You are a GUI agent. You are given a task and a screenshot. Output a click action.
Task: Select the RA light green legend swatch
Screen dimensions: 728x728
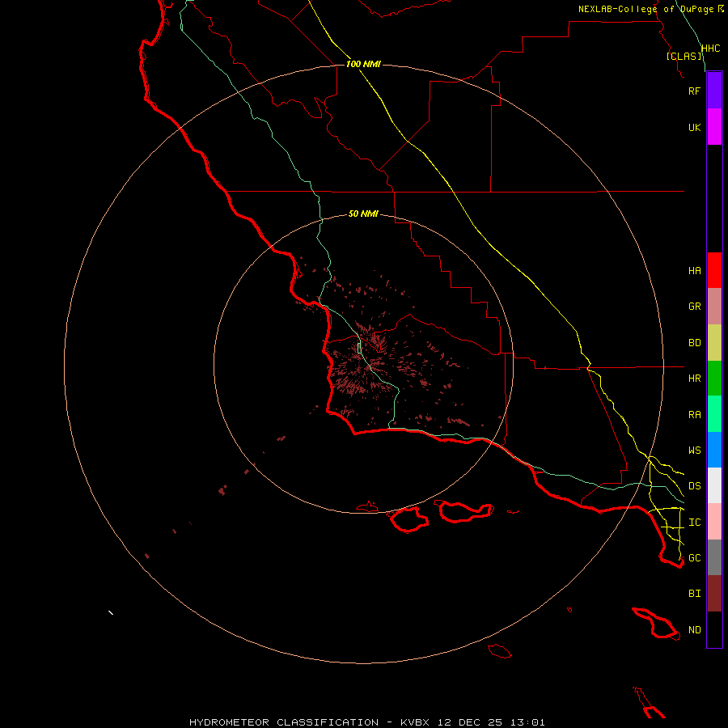714,414
